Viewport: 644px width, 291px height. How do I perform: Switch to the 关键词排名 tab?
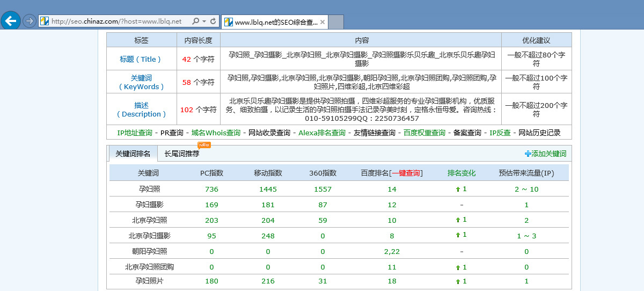[133, 154]
